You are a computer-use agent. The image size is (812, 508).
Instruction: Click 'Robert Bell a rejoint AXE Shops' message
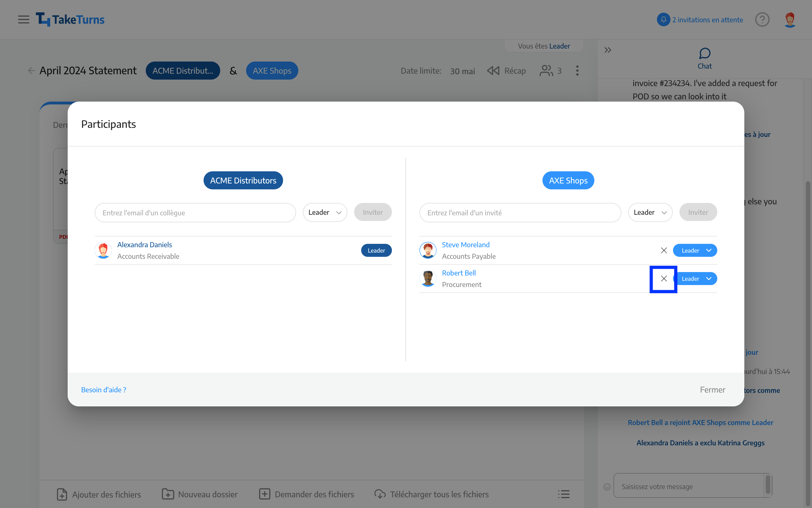700,422
